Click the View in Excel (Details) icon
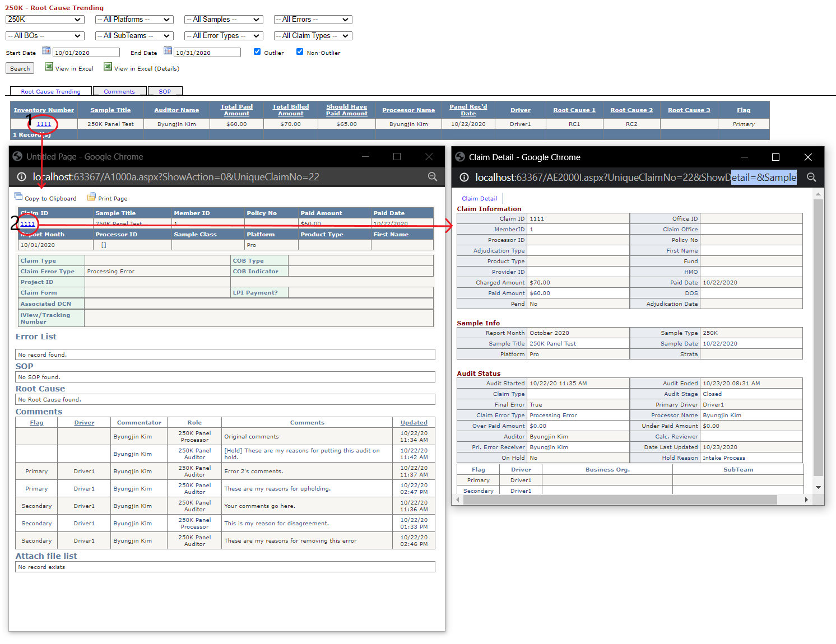836x644 pixels. (x=108, y=67)
